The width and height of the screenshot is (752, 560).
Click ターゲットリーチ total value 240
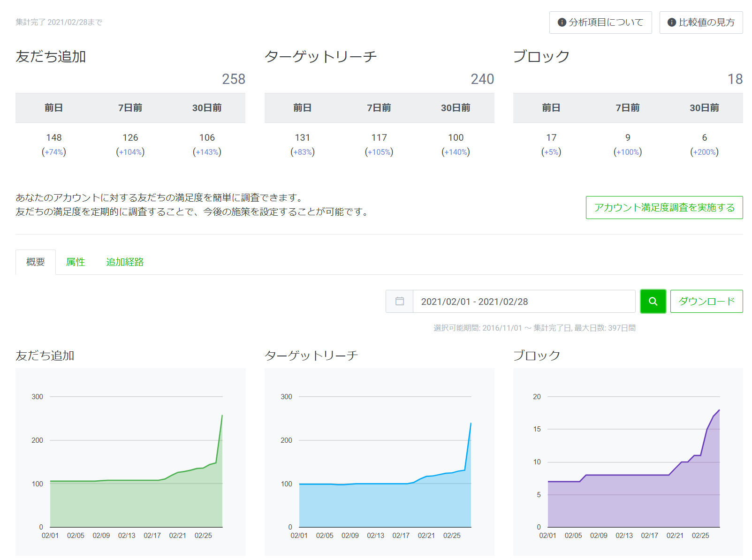482,79
